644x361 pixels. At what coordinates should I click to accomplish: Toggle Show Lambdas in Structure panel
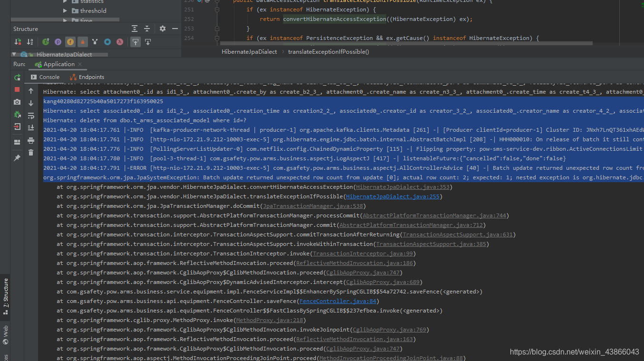pyautogui.click(x=120, y=42)
